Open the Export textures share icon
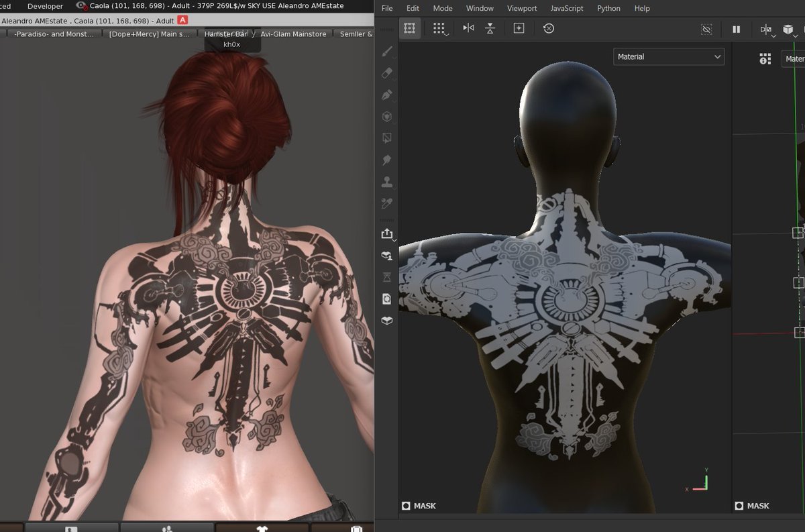This screenshot has height=532, width=805. click(387, 233)
